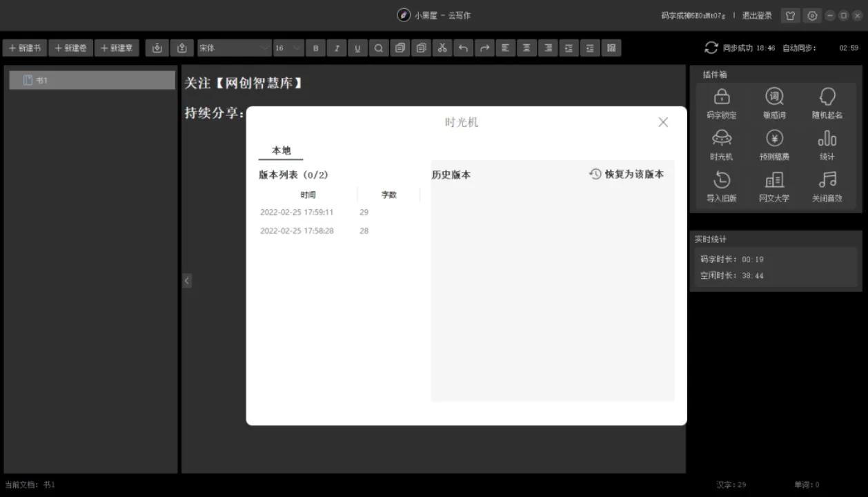Select the cut scissors icon
The image size is (868, 497).
tap(442, 48)
